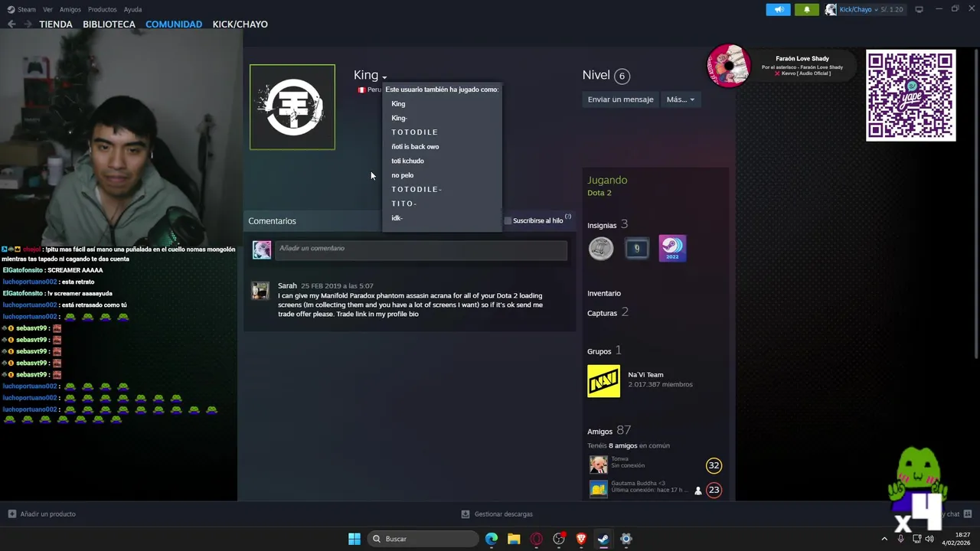Click the taskbar microphone icon
Viewport: 980px width, 551px height.
pyautogui.click(x=900, y=539)
